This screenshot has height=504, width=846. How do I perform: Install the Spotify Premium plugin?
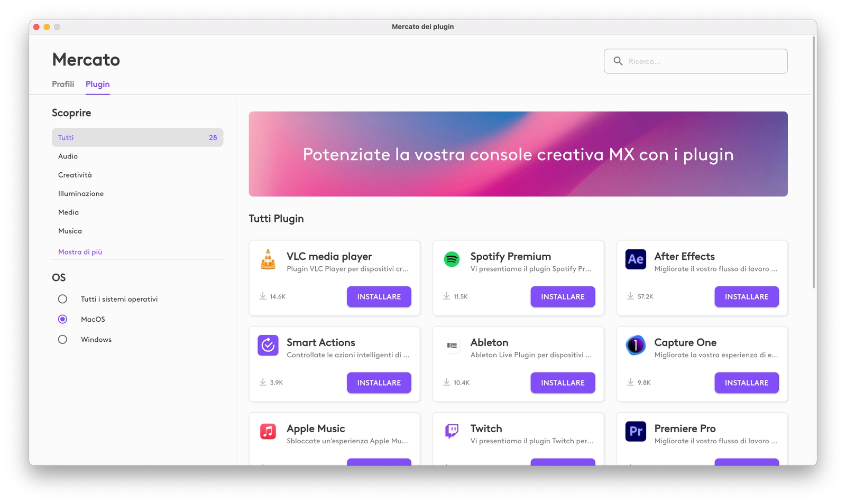(x=563, y=296)
